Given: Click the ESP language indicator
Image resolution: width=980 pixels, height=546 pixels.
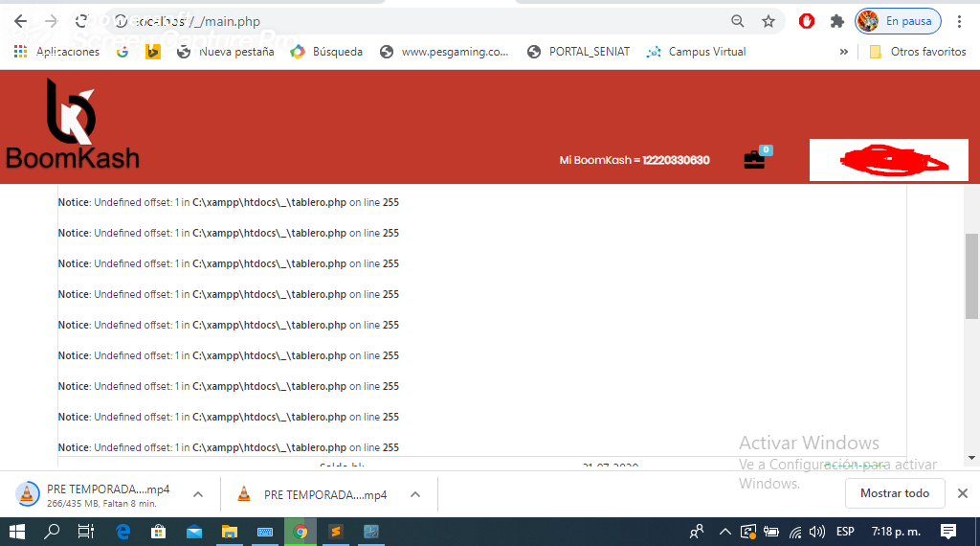Looking at the screenshot, I should 845,532.
